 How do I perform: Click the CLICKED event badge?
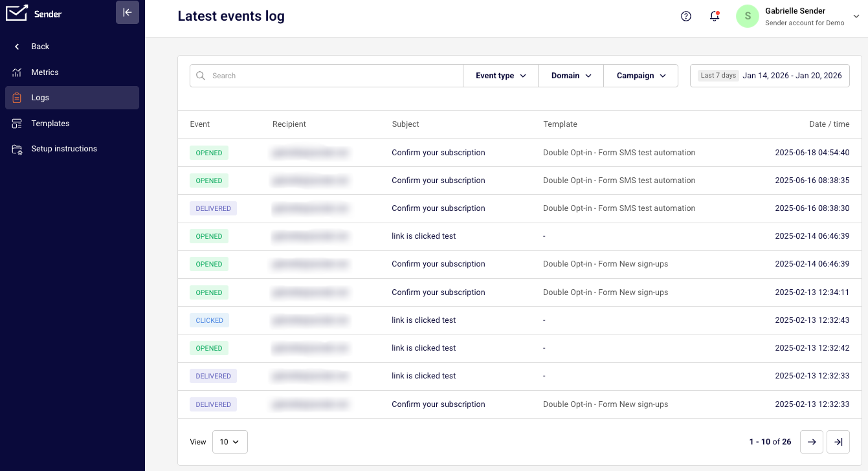pos(209,320)
